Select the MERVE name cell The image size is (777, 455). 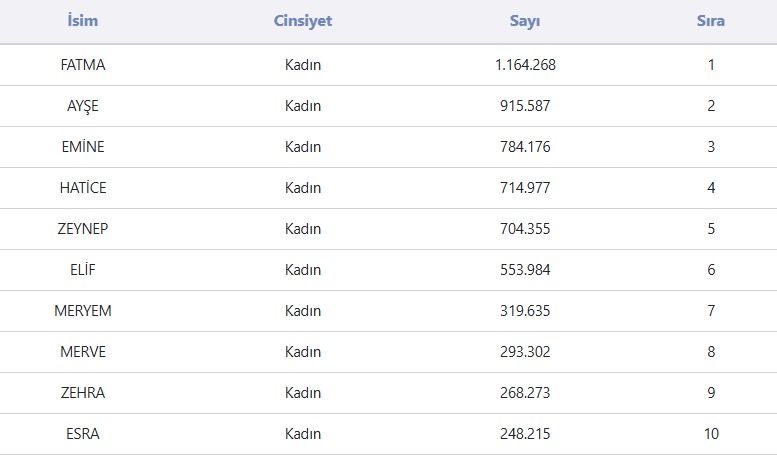point(82,352)
